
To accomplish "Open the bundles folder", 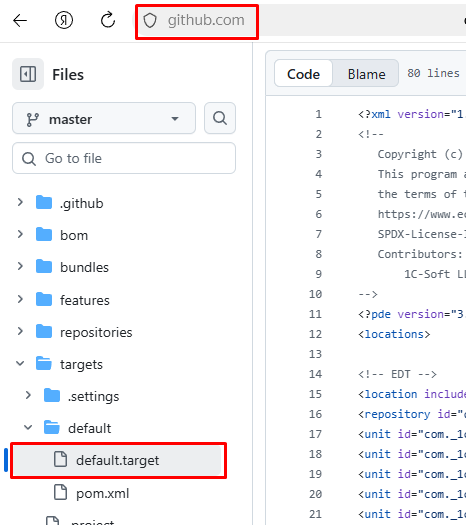I will 84,267.
